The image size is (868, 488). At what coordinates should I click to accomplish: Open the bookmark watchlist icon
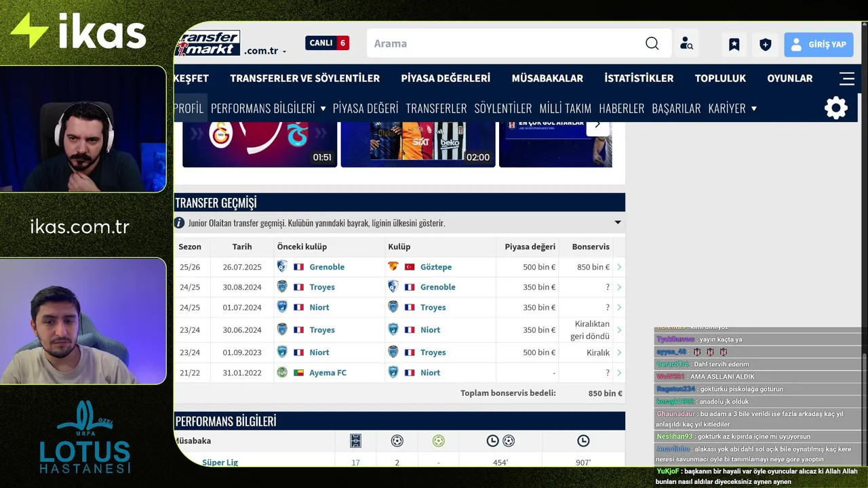(x=734, y=45)
